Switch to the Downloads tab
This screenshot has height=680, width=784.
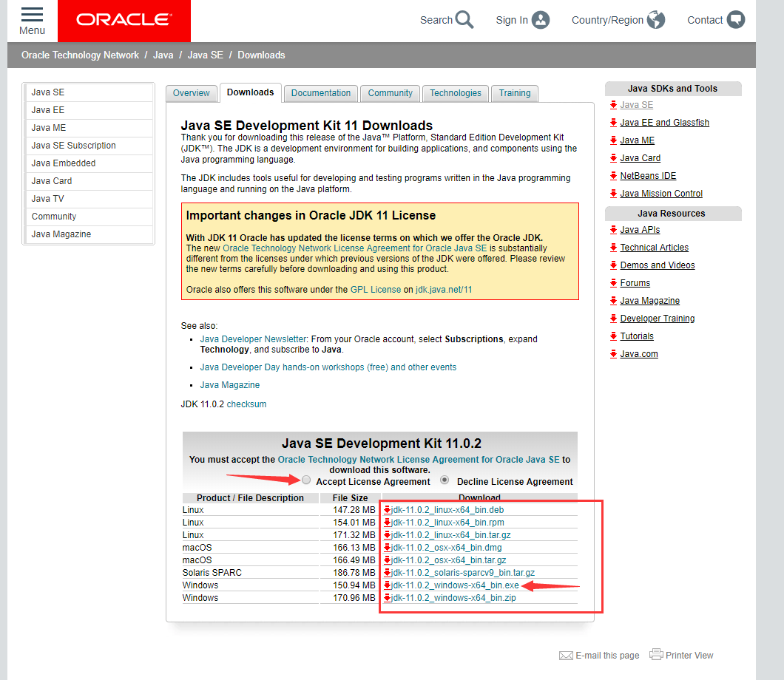(251, 92)
